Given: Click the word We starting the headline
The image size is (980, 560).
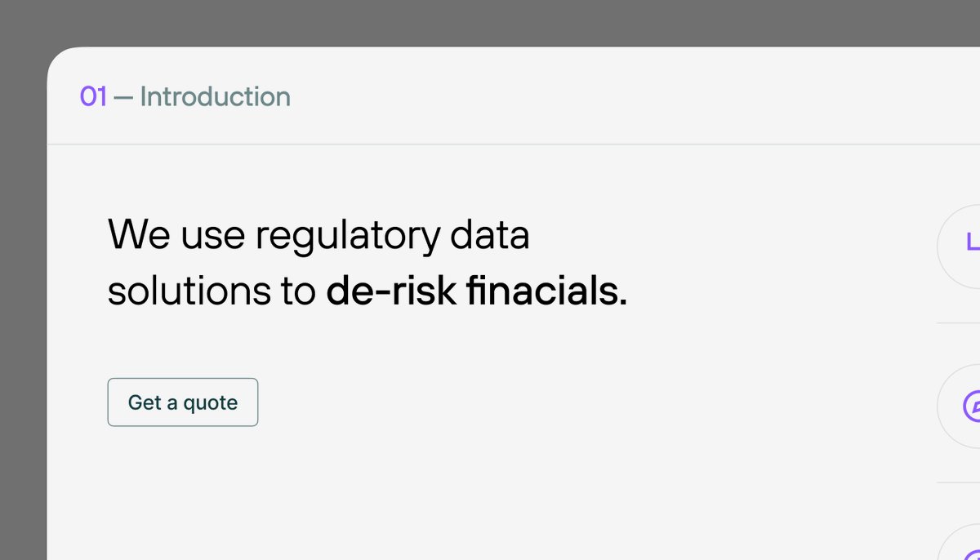Looking at the screenshot, I should 139,235.
